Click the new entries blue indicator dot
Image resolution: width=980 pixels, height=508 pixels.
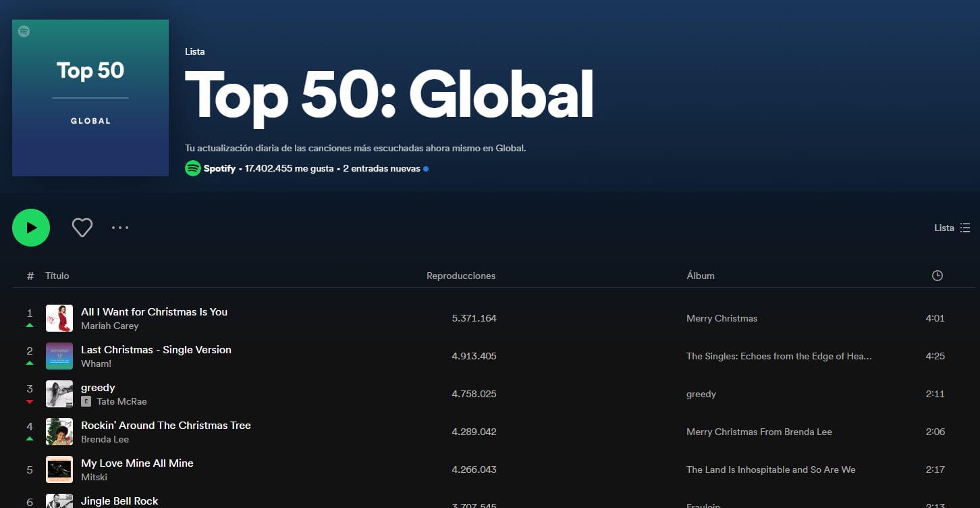425,168
